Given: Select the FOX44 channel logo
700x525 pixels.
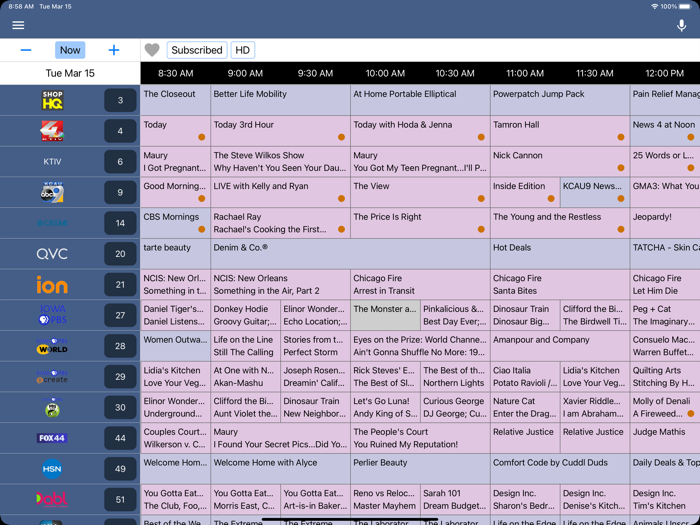Looking at the screenshot, I should tap(52, 438).
